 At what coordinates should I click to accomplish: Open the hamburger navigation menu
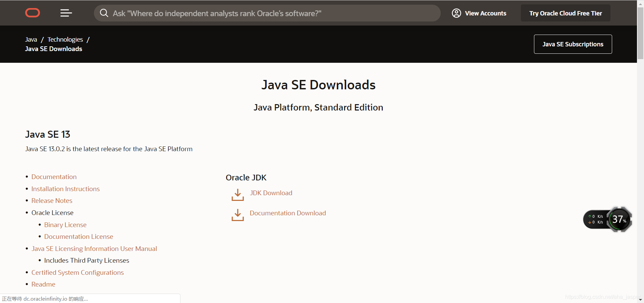[66, 13]
